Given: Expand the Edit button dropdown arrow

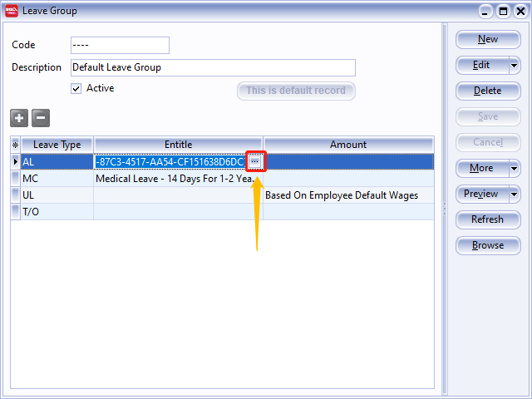Looking at the screenshot, I should [514, 65].
